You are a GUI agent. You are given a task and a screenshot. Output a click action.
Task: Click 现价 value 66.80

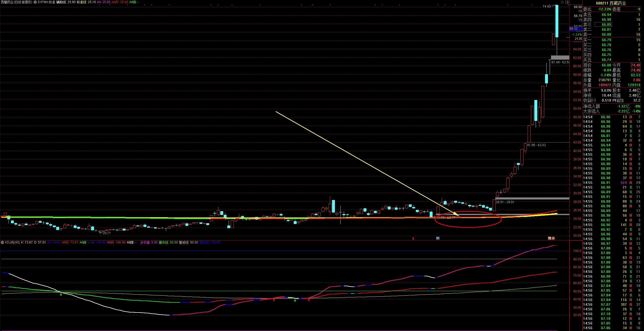point(607,65)
